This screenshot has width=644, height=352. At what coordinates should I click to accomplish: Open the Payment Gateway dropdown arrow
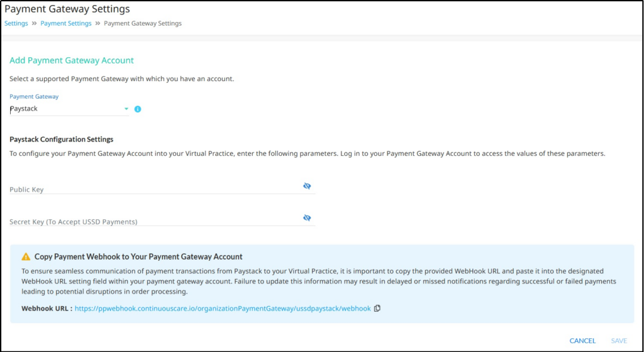126,109
